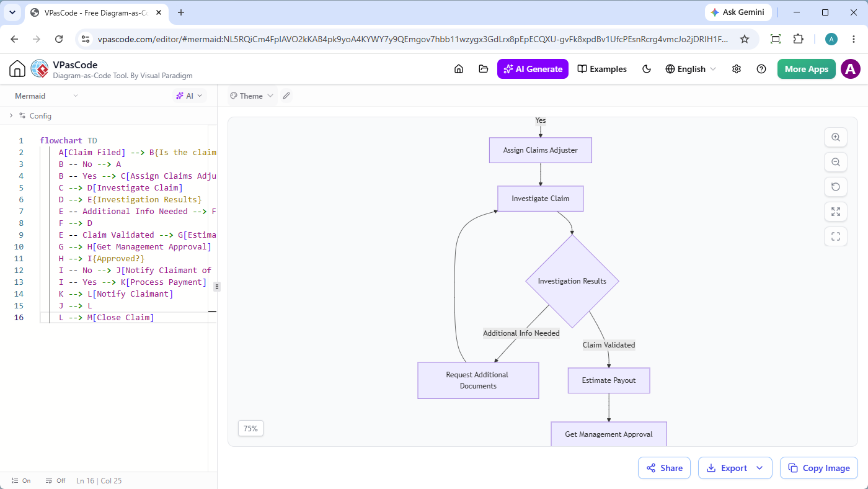Open the Theme dropdown

251,96
